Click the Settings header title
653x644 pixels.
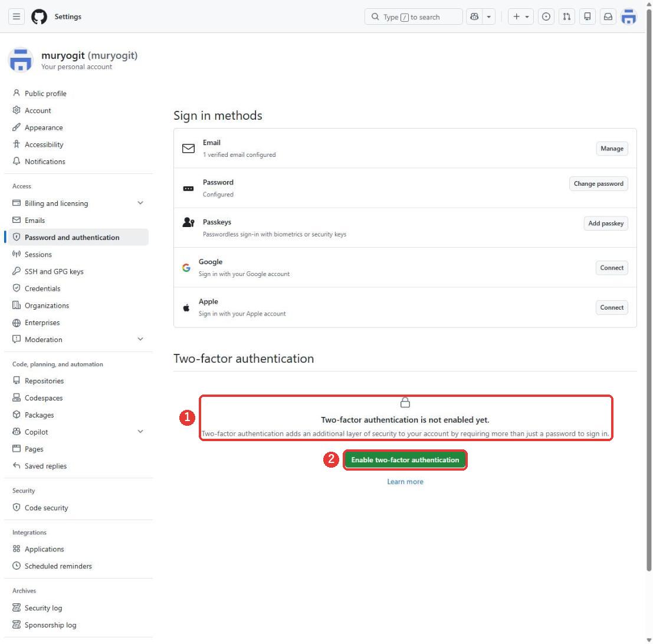pyautogui.click(x=68, y=17)
